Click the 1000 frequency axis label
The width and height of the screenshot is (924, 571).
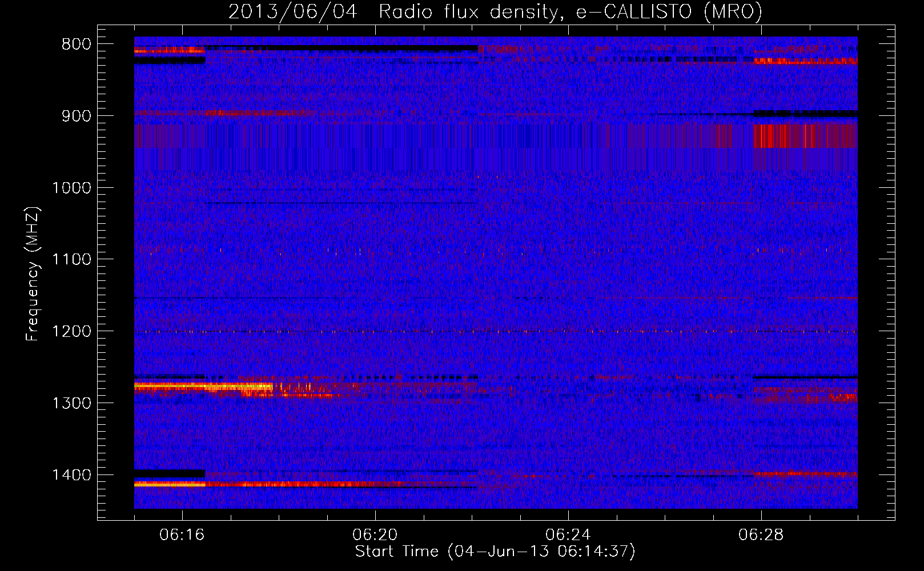click(71, 188)
